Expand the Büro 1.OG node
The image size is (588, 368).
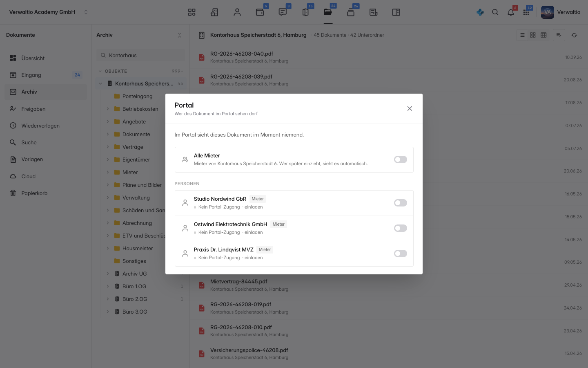pos(108,286)
